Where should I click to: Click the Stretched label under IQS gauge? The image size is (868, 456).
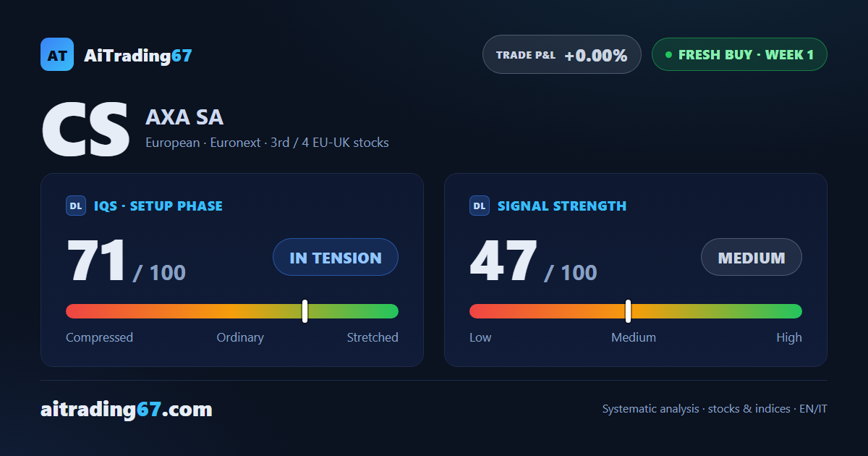373,337
